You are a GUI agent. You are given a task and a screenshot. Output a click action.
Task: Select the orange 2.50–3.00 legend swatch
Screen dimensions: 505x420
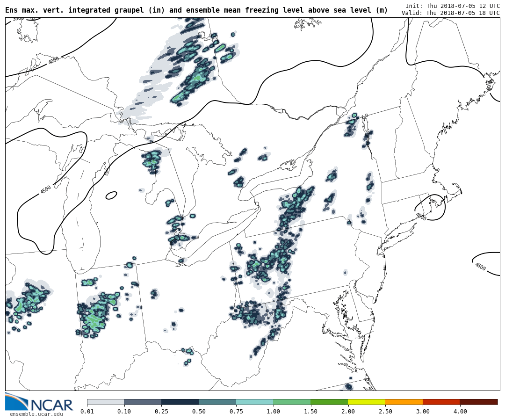[x=404, y=402]
